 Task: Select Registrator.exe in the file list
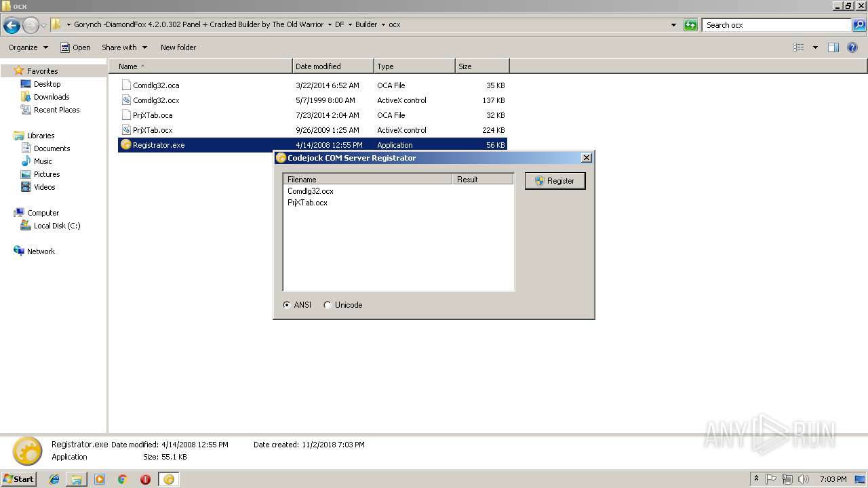tap(313, 145)
